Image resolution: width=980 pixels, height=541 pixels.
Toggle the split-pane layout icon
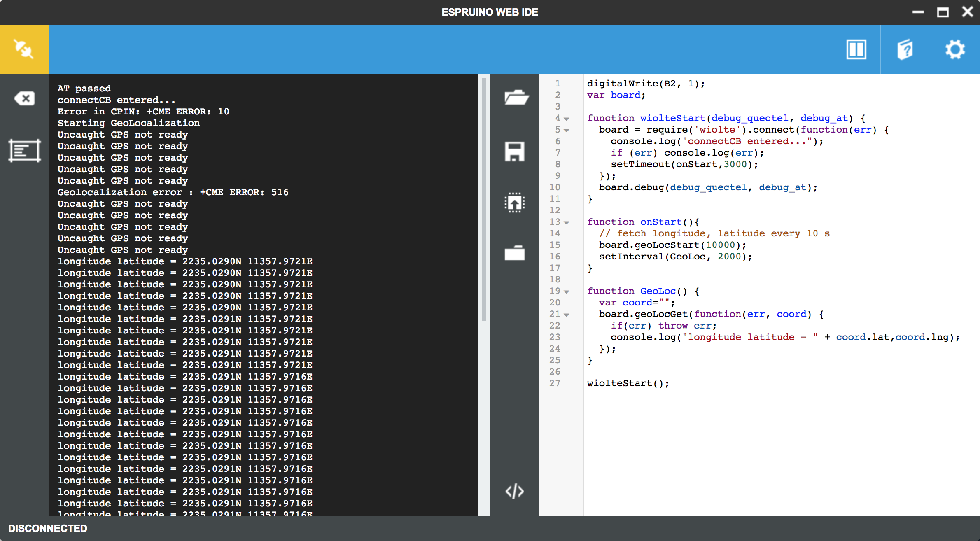point(856,50)
